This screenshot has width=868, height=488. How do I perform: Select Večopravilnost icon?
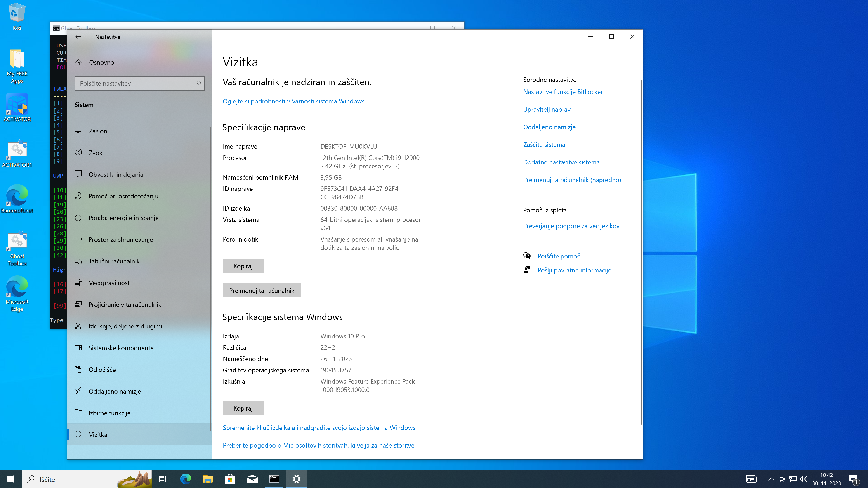point(78,283)
